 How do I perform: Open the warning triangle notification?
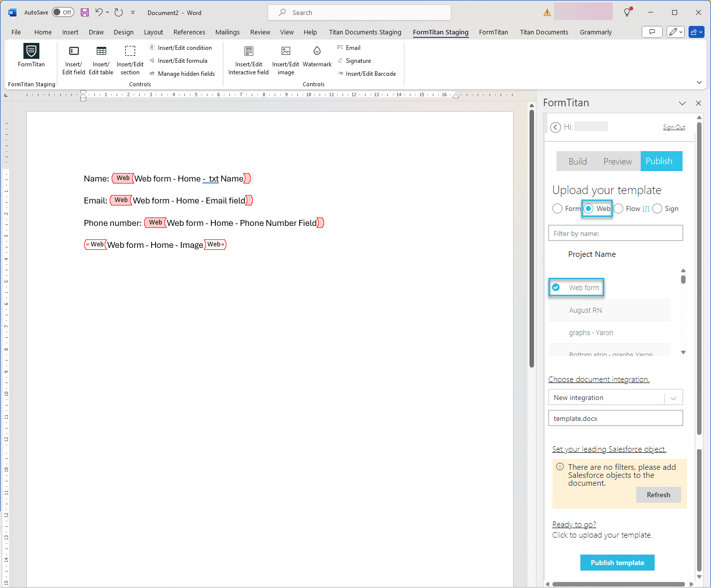547,13
